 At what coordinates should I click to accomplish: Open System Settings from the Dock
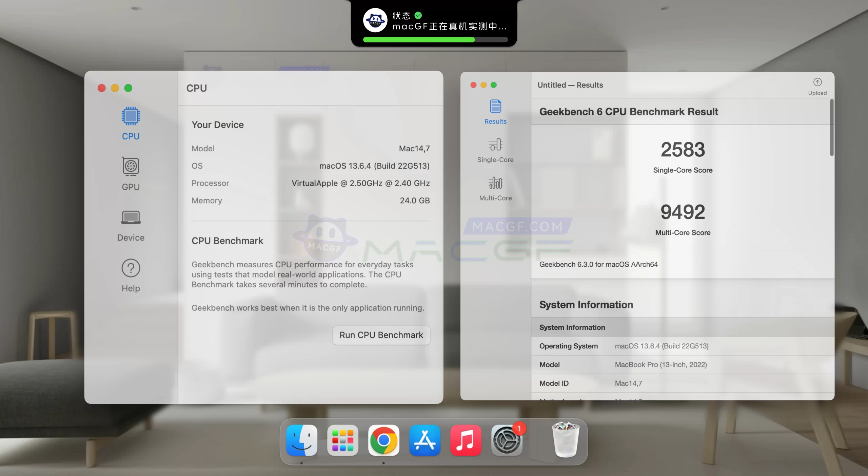(x=507, y=441)
